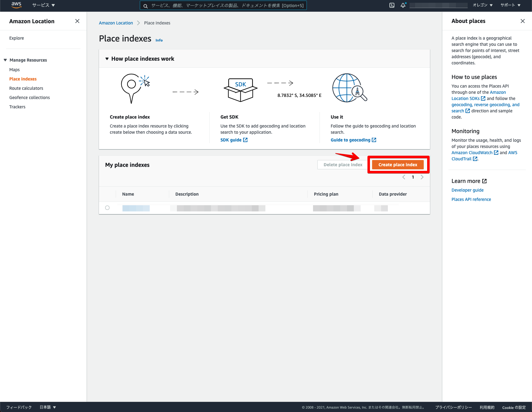Click the Amazon Location breadcrumb link
This screenshot has height=412, width=532.
[116, 23]
